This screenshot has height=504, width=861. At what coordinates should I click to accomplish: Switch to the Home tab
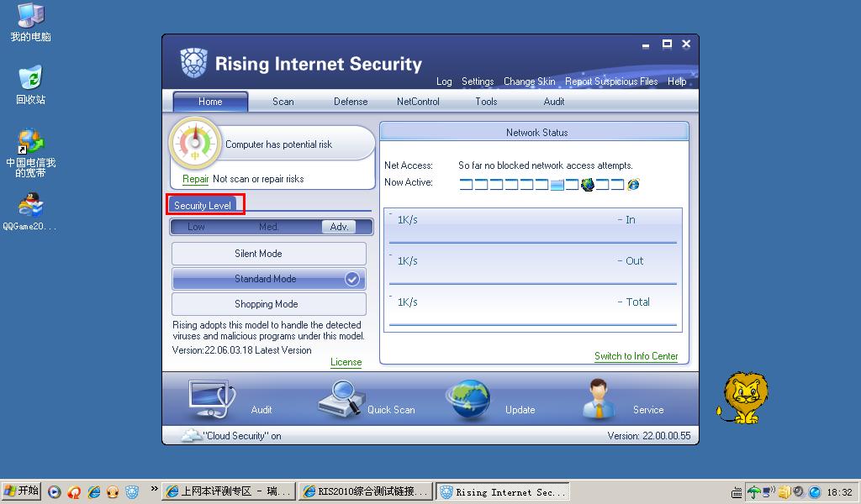210,102
